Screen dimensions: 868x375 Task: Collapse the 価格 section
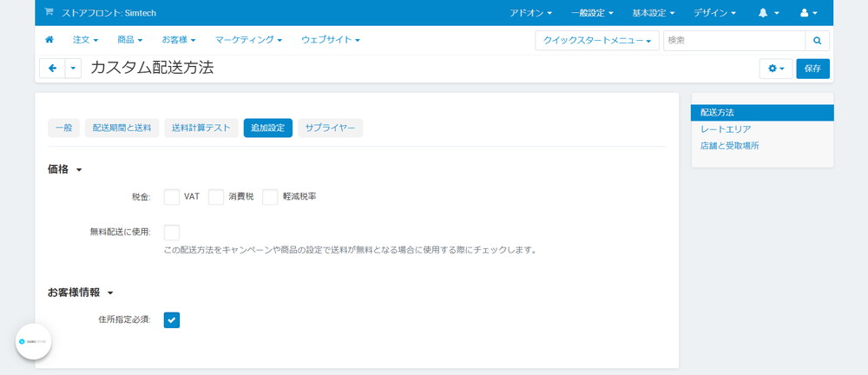65,169
